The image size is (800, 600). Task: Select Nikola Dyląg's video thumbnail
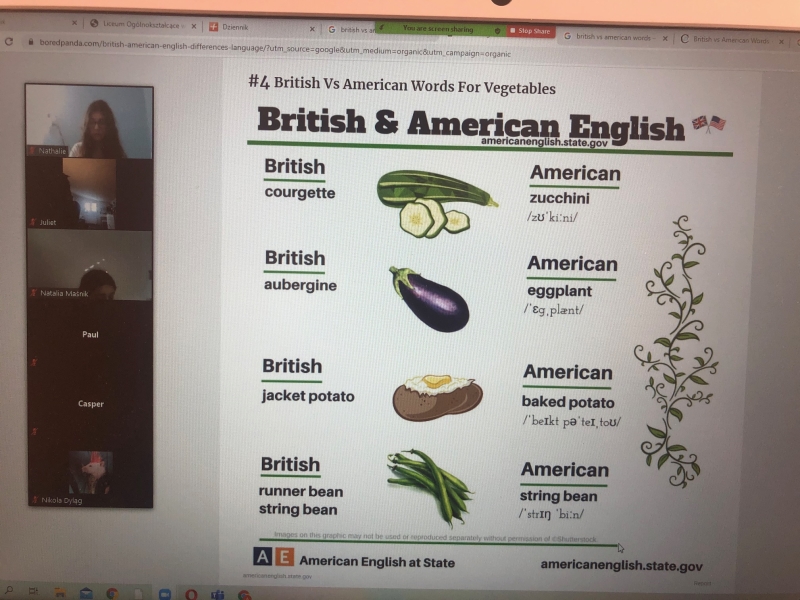click(x=90, y=473)
